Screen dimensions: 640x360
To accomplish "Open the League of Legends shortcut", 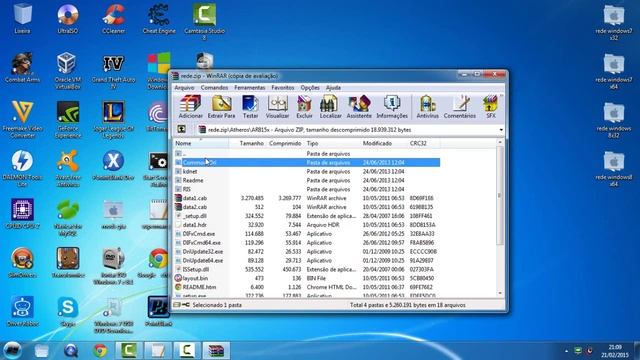I will click(113, 119).
